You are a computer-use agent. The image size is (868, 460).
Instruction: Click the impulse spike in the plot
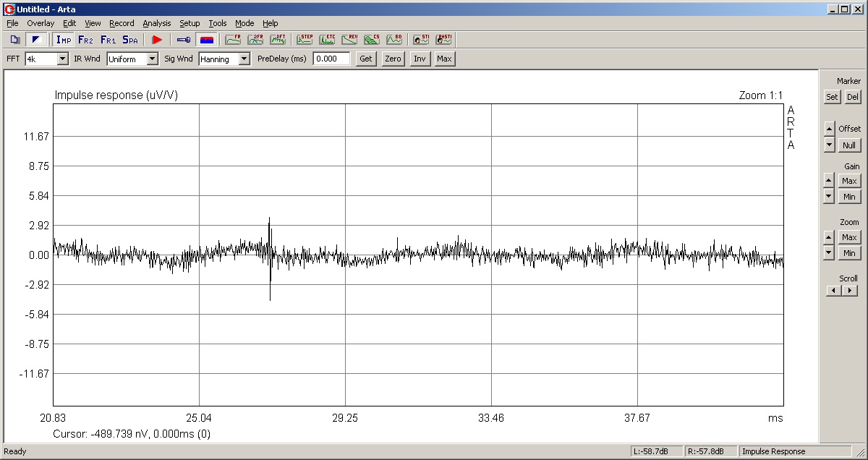[x=270, y=258]
